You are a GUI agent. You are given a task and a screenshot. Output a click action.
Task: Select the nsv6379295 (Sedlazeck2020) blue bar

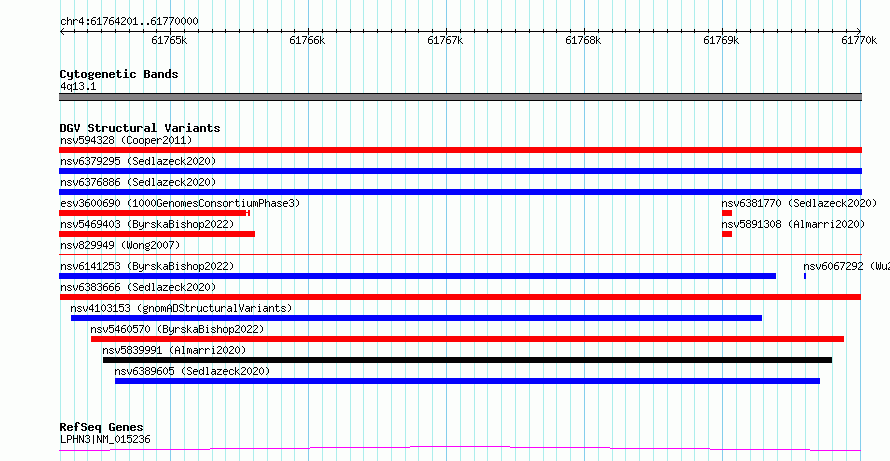coord(460,171)
